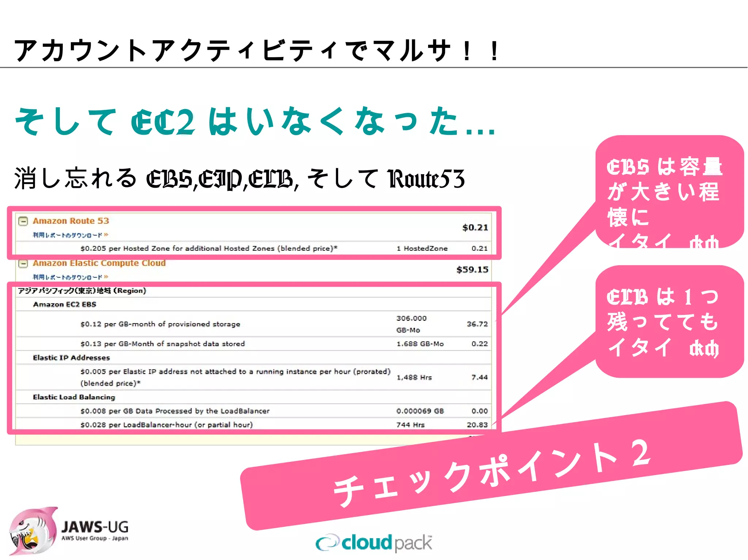
Task: Select the '1,488 Hrs' usage value
Action: (x=414, y=377)
